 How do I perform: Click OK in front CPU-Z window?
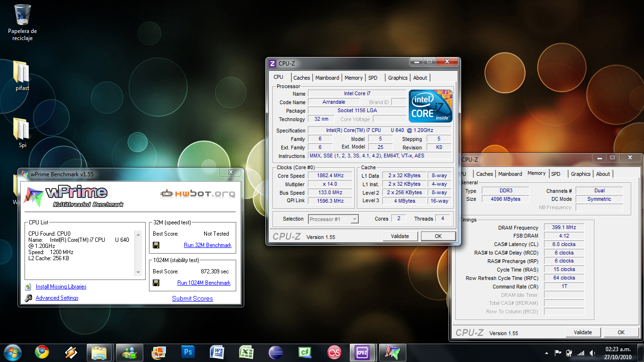(438, 236)
